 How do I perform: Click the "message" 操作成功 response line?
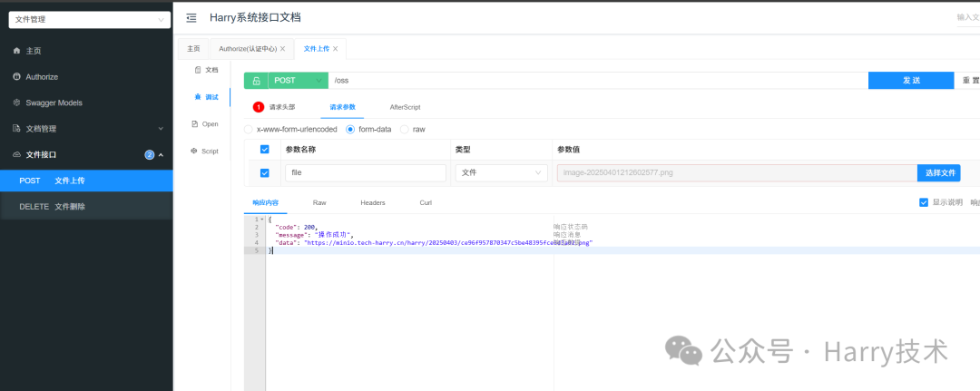314,235
